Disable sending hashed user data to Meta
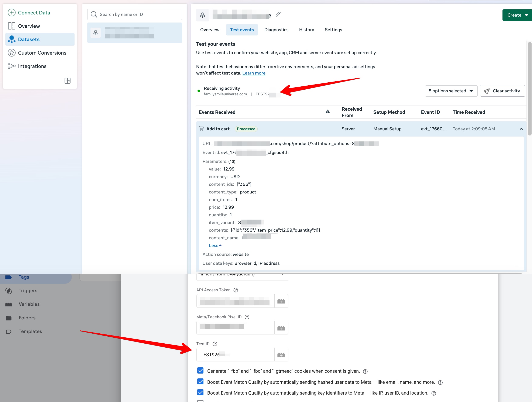This screenshot has height=402, width=532. [200, 382]
